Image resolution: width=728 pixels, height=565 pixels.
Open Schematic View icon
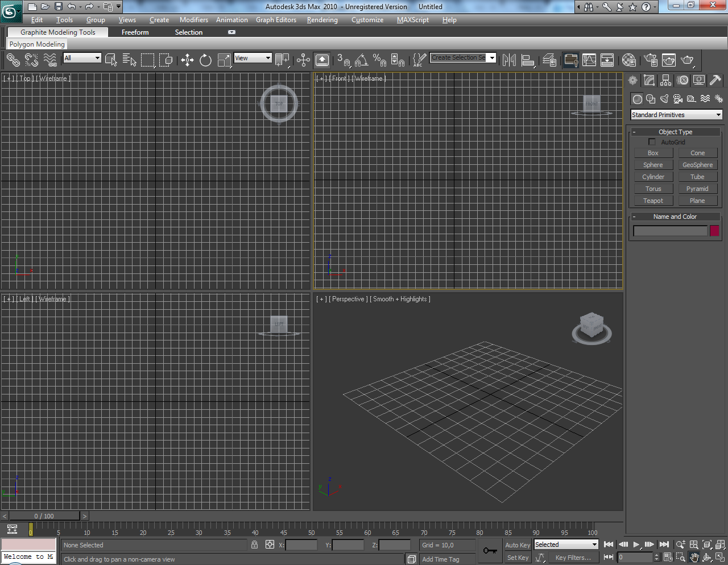pos(607,60)
